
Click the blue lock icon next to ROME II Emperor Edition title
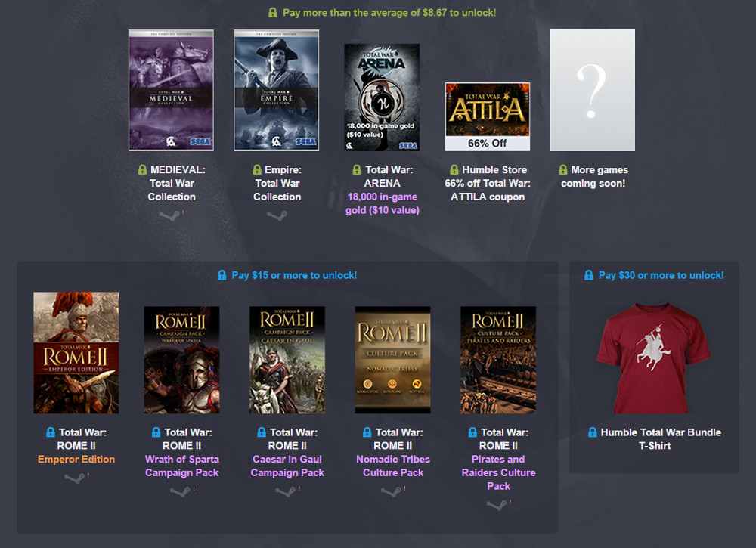pyautogui.click(x=51, y=432)
